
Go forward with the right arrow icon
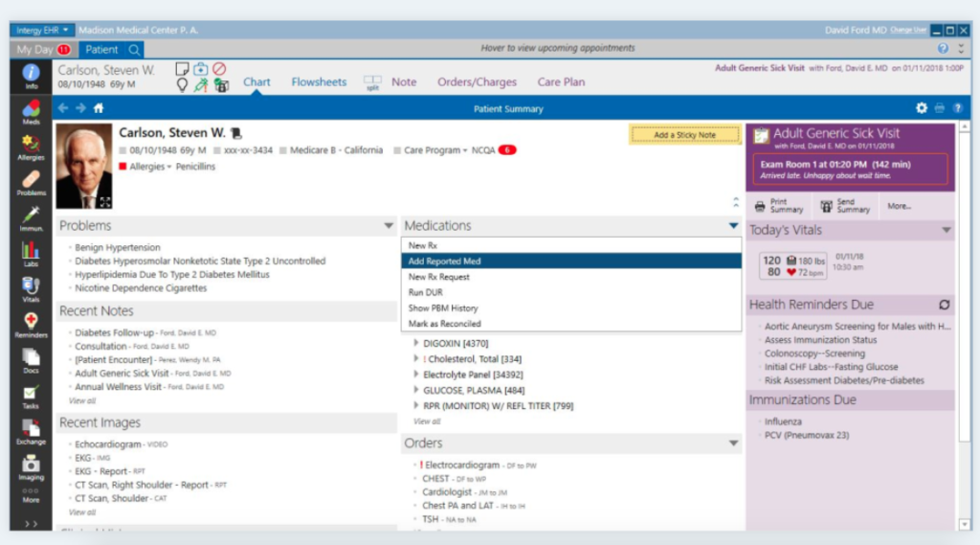(x=80, y=108)
